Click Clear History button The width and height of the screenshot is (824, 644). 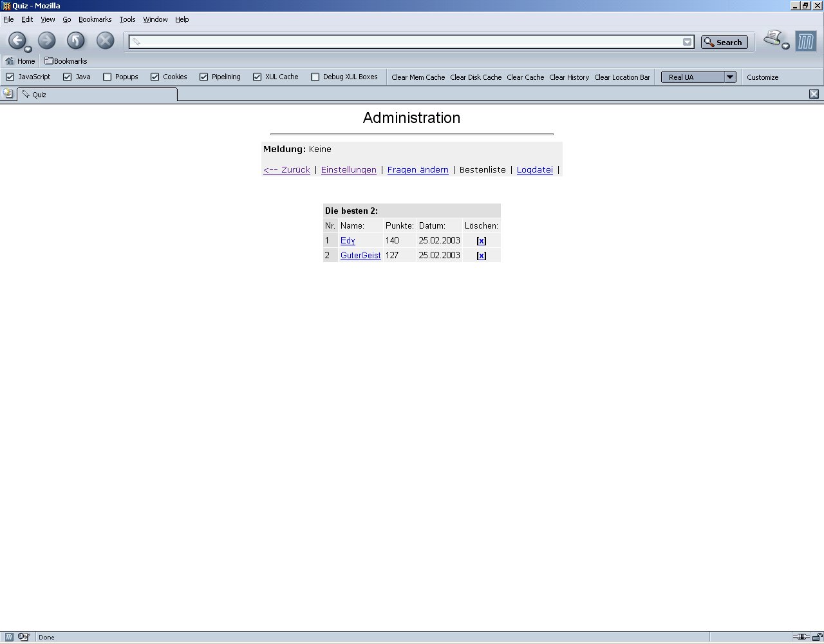(569, 77)
